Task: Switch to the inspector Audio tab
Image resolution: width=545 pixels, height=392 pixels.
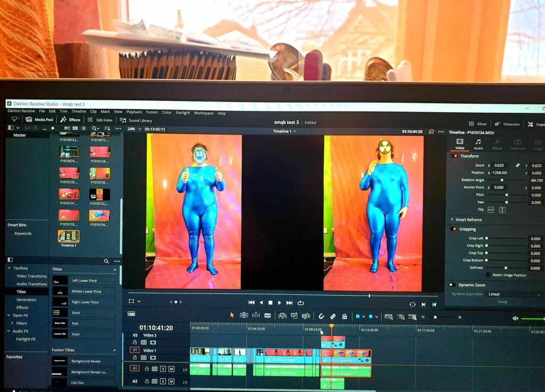Action: pyautogui.click(x=478, y=144)
